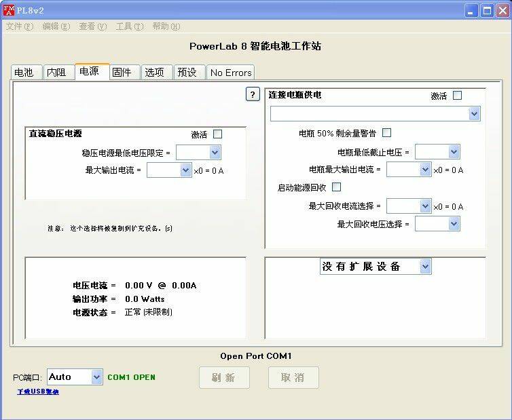Open 电瓶最低截止电压 dropdown
This screenshot has height=420, width=512.
437,152
